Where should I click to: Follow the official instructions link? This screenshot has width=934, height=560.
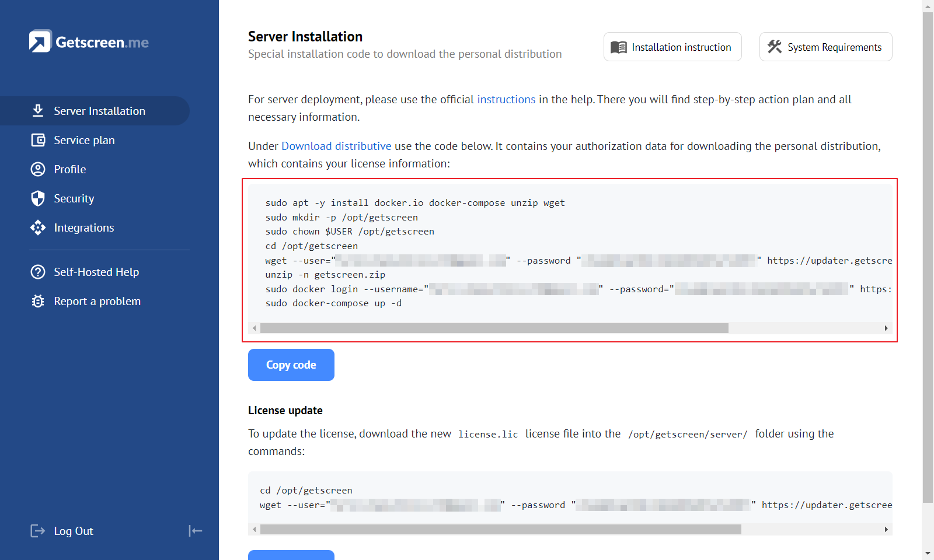506,99
